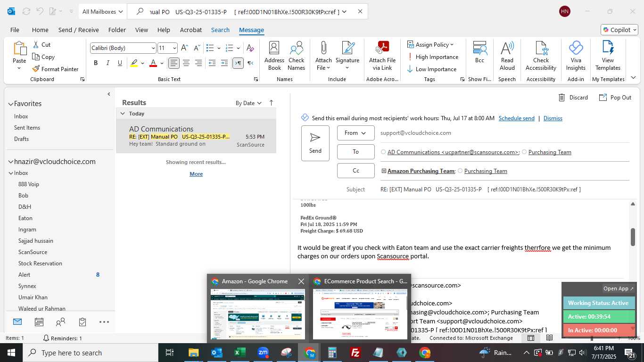Open the File menu

pyautogui.click(x=15, y=30)
